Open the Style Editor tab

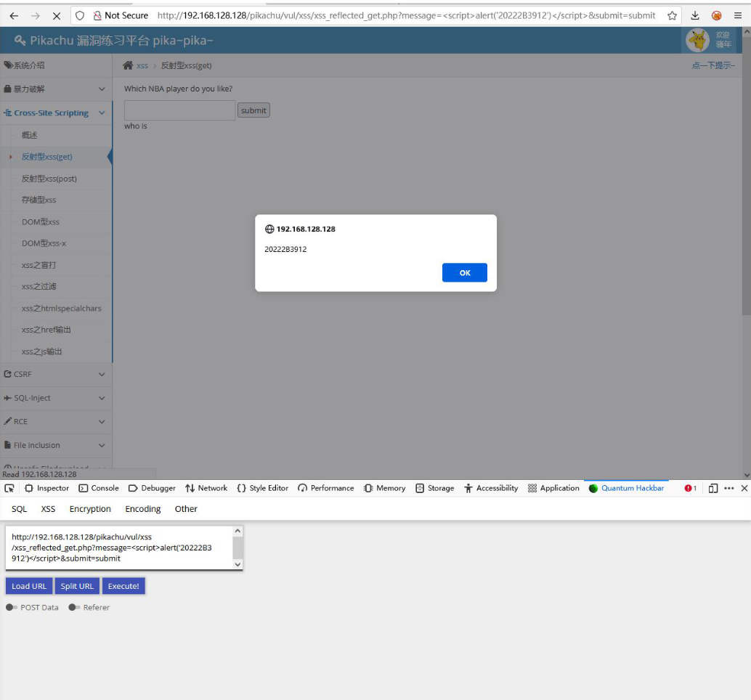pos(262,488)
